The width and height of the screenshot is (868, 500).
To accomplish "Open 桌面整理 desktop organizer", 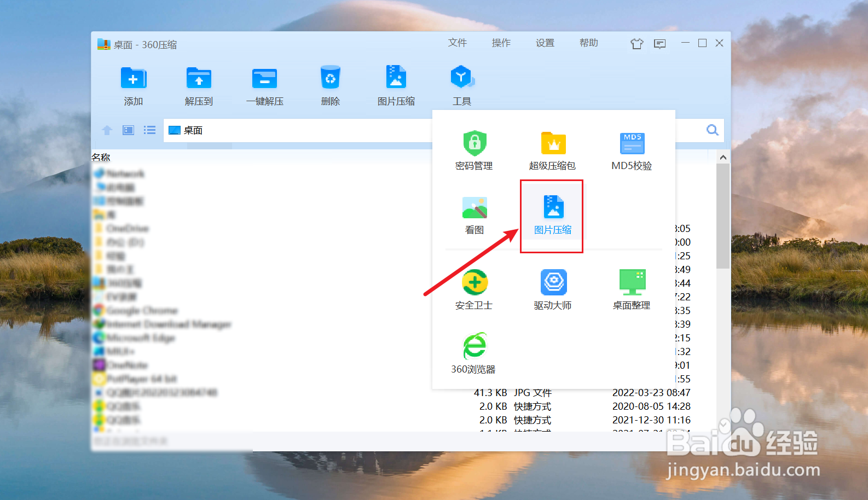I will tap(632, 290).
